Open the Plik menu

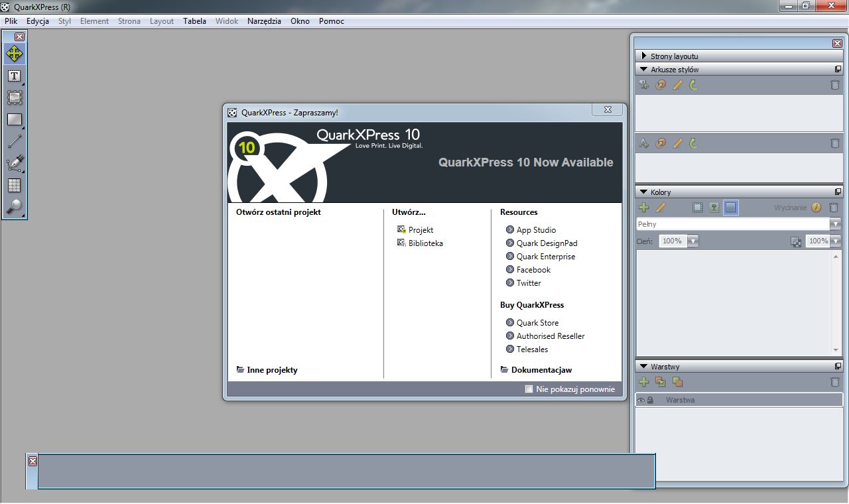(x=11, y=21)
